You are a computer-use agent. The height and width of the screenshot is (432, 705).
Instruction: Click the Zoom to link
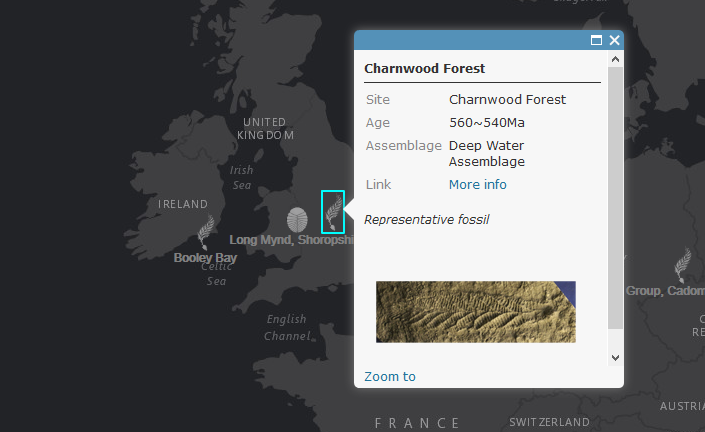pyautogui.click(x=390, y=376)
